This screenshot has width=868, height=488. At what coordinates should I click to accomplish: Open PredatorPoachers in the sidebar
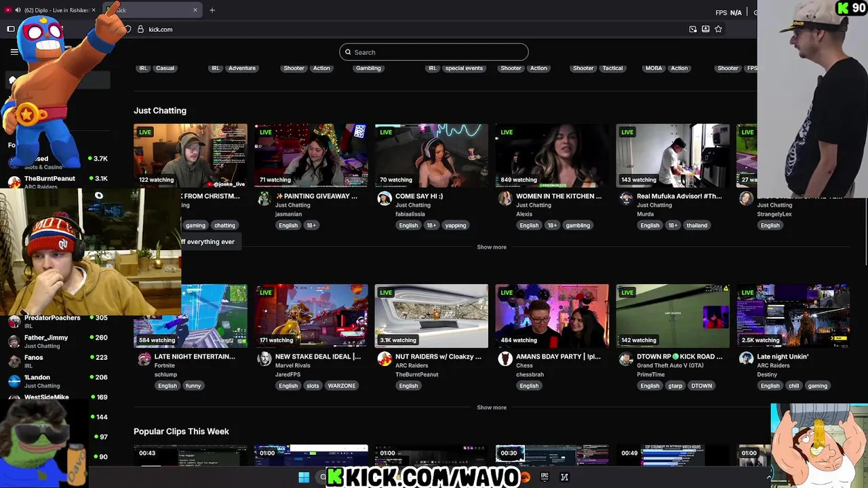(x=58, y=321)
